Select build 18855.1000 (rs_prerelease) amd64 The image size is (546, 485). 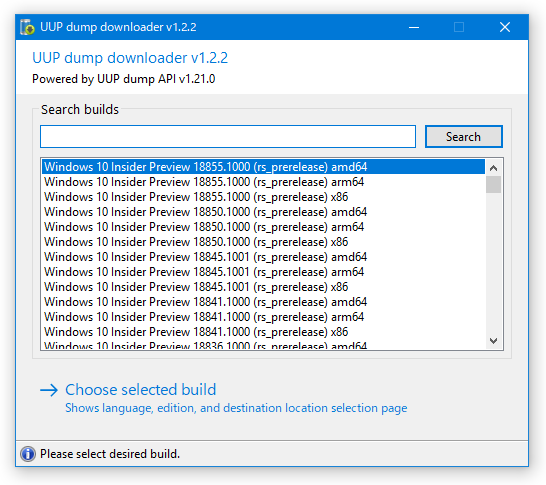[263, 167]
